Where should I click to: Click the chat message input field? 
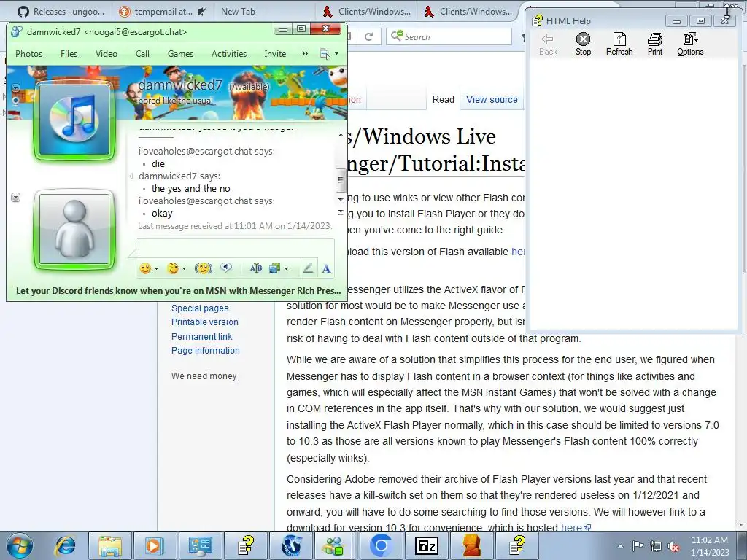coord(236,248)
